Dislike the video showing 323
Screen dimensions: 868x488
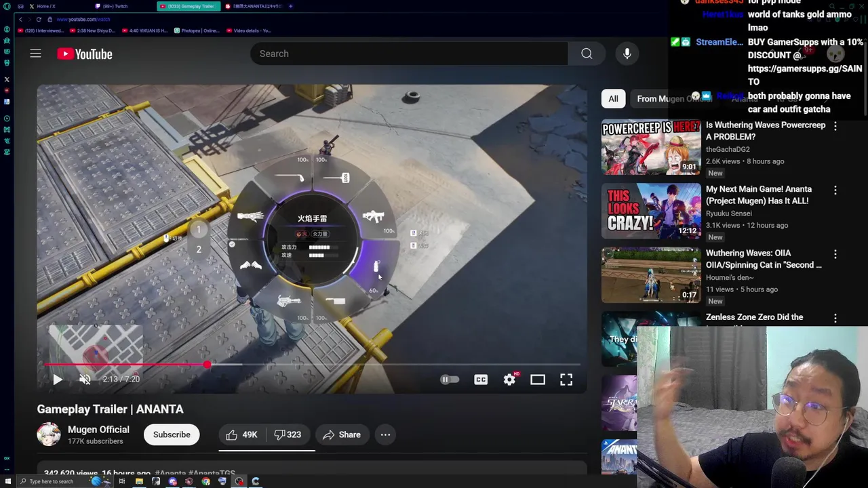tap(288, 434)
